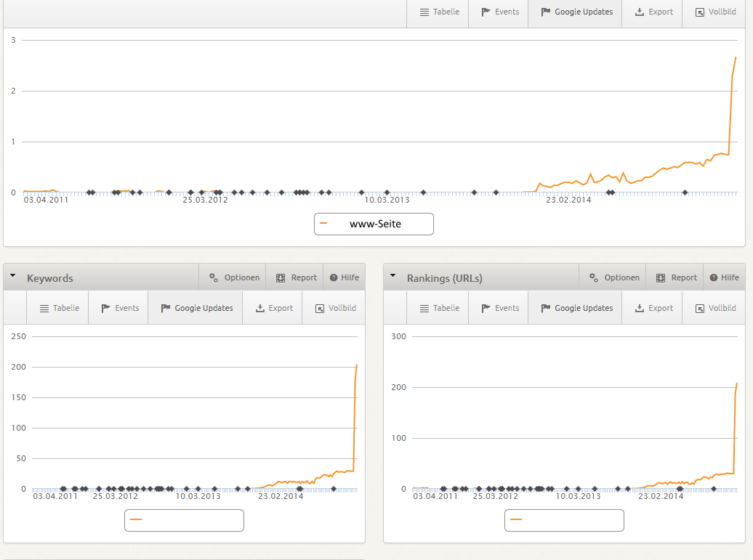Select the Events flag in the top toolbar

(x=499, y=12)
